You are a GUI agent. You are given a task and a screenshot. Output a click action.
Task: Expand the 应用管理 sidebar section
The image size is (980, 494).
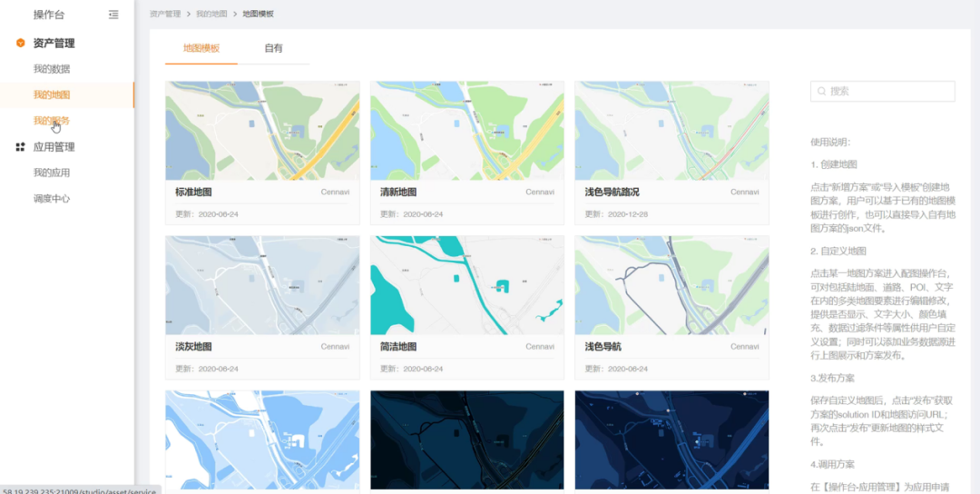54,147
